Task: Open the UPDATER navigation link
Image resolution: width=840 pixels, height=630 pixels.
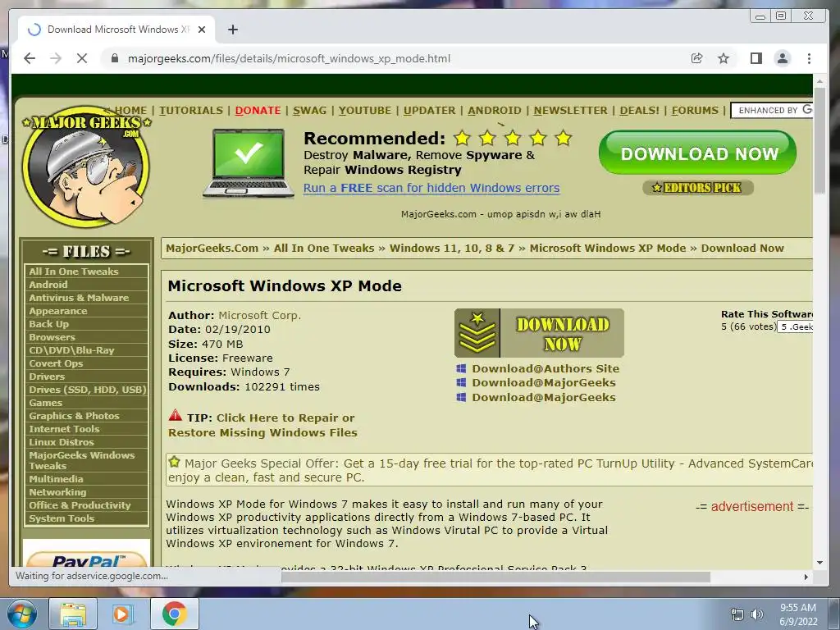Action: coord(430,111)
